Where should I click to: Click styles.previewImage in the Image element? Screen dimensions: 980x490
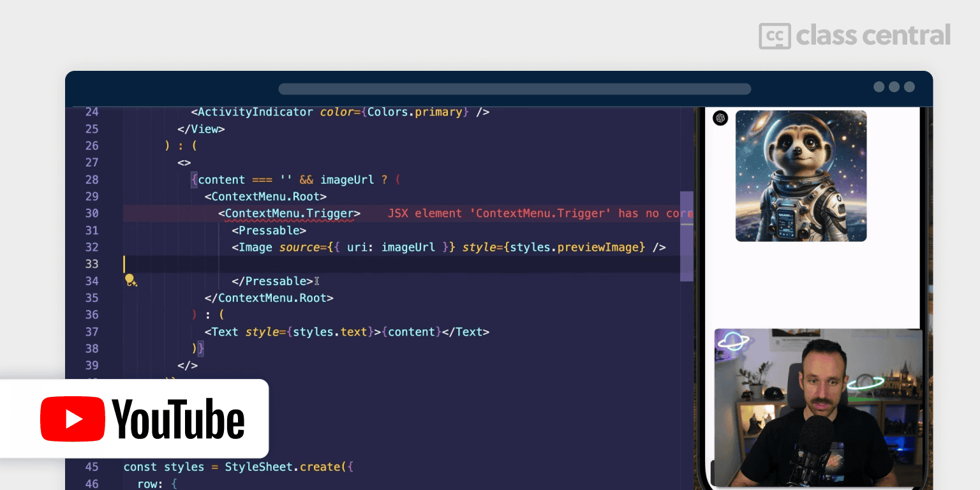coord(577,247)
